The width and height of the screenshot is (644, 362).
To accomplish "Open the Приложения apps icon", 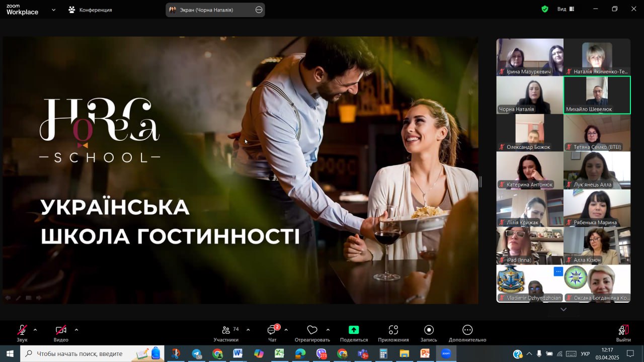I will [393, 330].
